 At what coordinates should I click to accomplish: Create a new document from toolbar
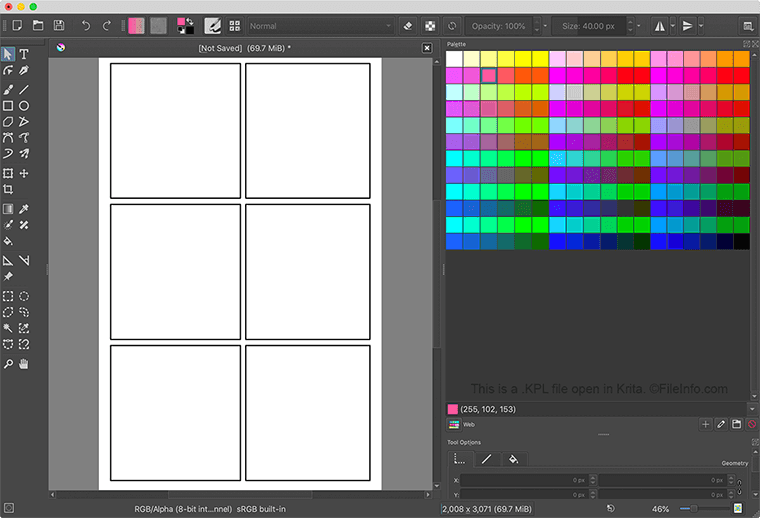(x=17, y=25)
